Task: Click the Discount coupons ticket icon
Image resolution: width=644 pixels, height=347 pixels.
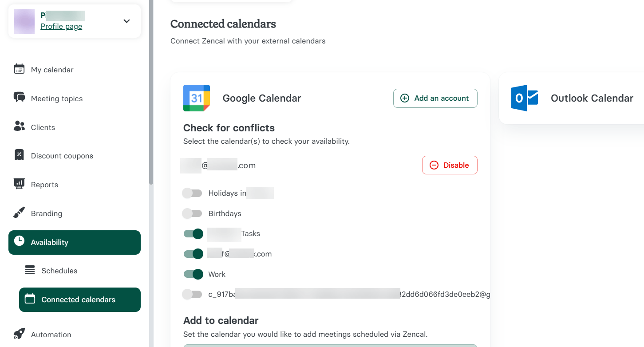Action: click(19, 155)
